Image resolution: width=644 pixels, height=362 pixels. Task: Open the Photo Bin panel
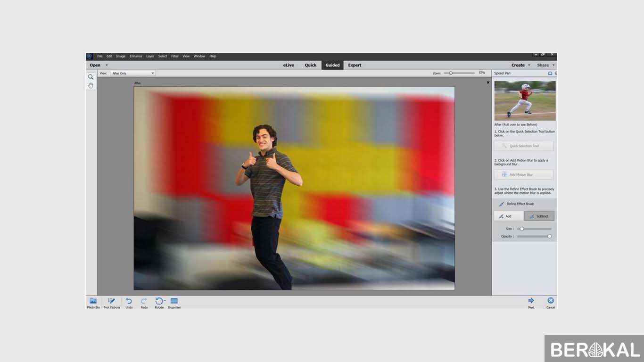(x=93, y=302)
